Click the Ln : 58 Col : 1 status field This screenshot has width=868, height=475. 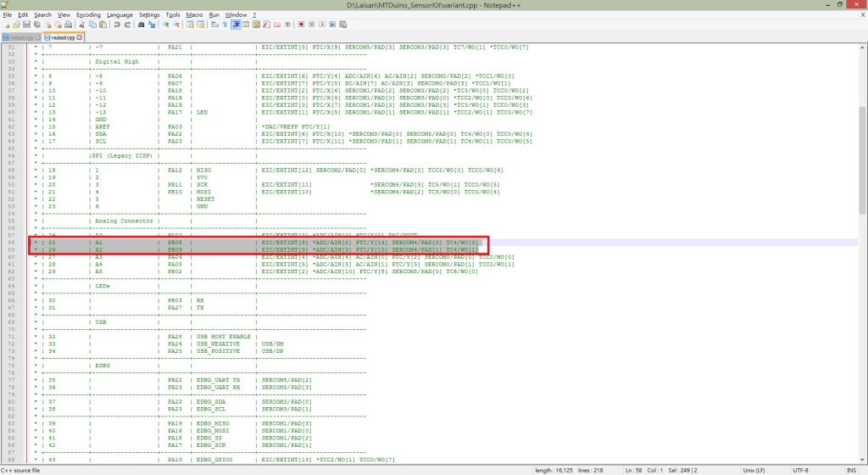click(x=644, y=470)
